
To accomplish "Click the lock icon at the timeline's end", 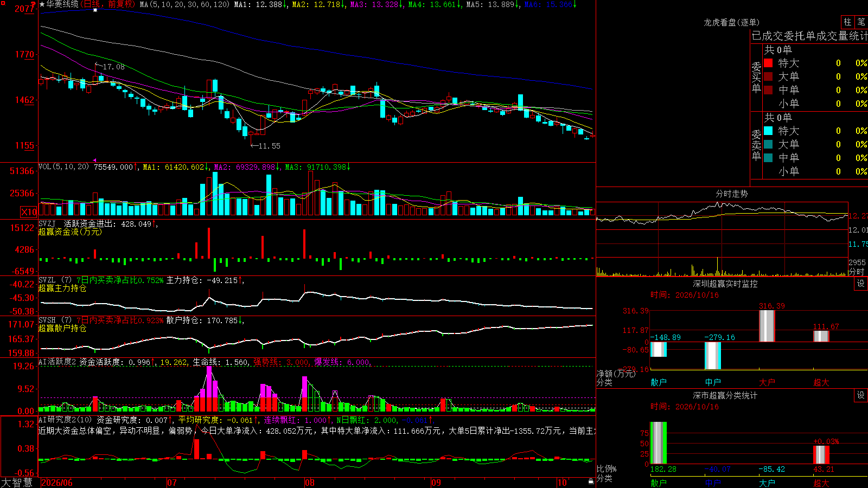I will tap(591, 481).
